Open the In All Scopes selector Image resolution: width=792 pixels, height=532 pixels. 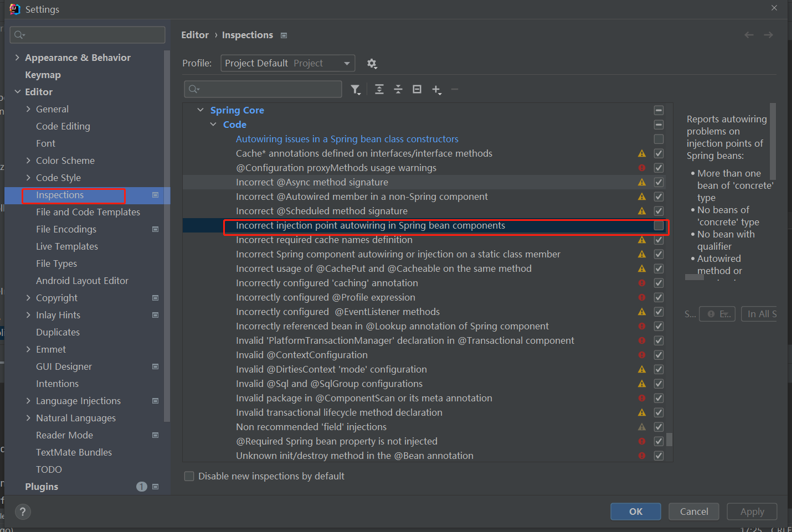pos(759,314)
